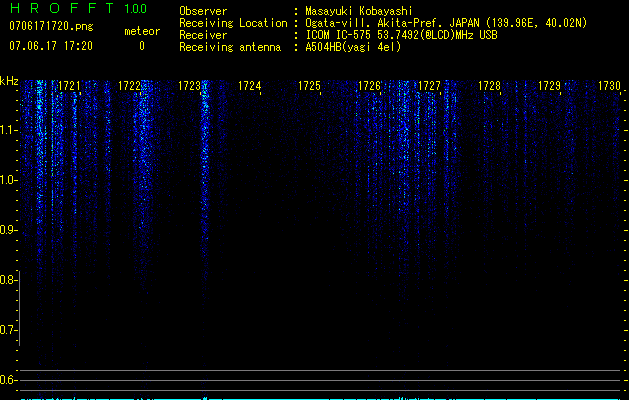Click the meteor count label

coord(142,31)
